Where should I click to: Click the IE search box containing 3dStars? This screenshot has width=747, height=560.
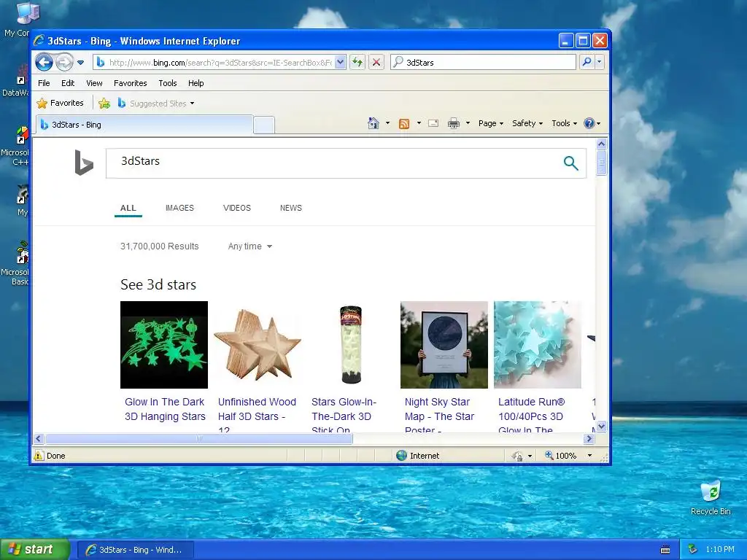pyautogui.click(x=484, y=63)
